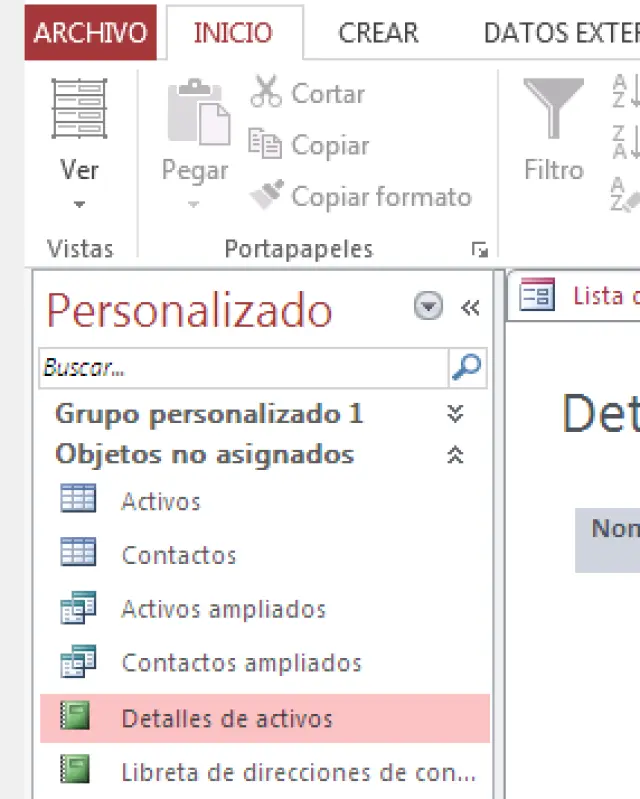640x799 pixels.
Task: Click the Ver view icon
Action: (x=79, y=109)
